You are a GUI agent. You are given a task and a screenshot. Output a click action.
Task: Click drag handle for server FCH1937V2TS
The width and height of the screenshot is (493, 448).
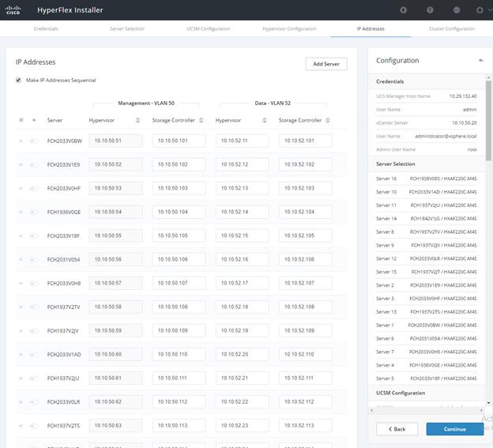[x=21, y=426]
